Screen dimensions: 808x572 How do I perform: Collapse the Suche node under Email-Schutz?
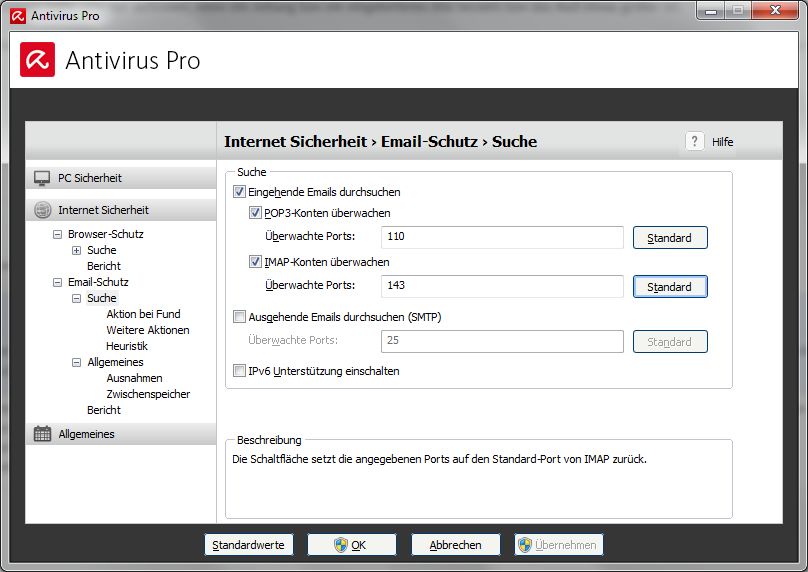tap(76, 298)
